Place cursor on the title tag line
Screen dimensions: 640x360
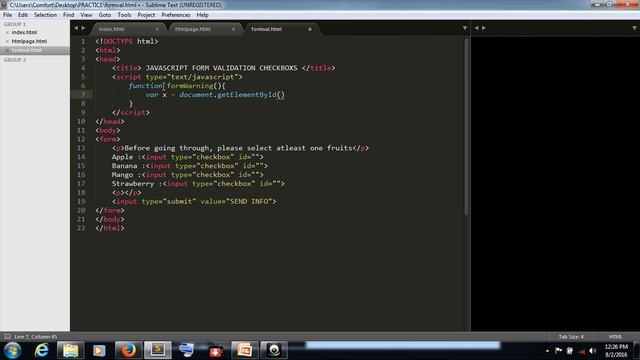224,68
